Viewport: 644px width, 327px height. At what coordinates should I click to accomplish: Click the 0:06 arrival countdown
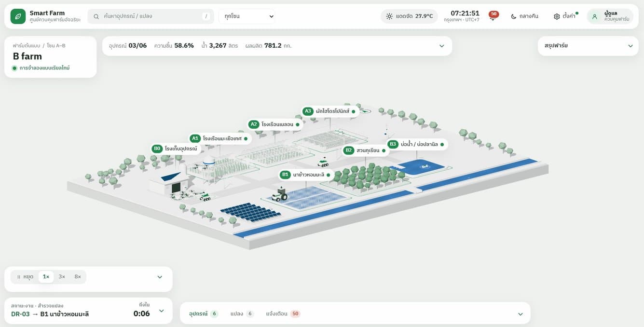point(141,313)
